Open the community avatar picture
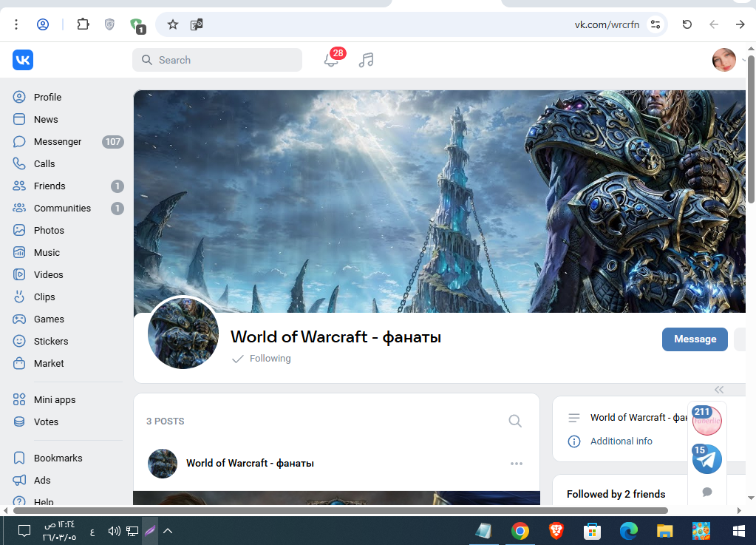Viewport: 756px width, 545px height. 183,333
